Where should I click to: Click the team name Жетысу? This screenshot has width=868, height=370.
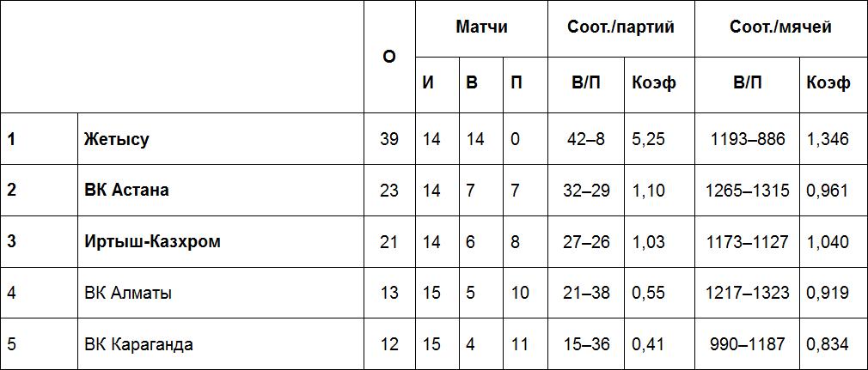point(116,139)
